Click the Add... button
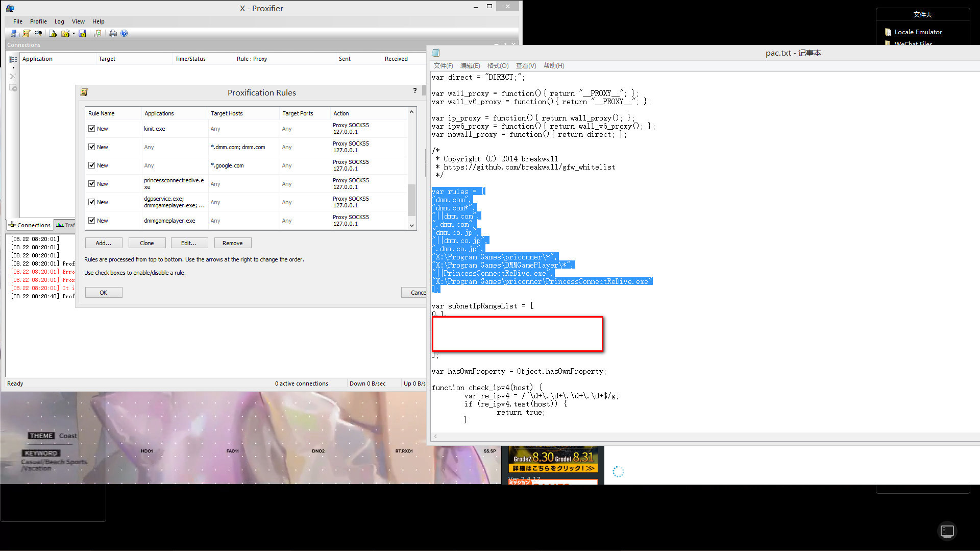 (104, 243)
